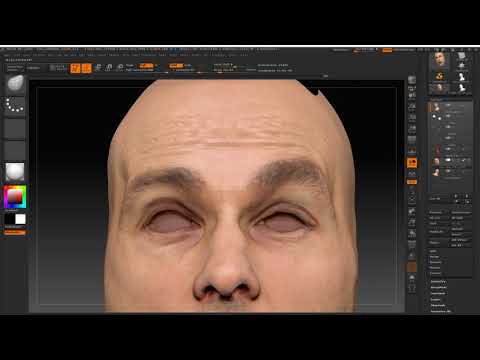This screenshot has height=360, width=480.
Task: Toggle the large orange Local icon on right shelf
Action: (x=412, y=163)
